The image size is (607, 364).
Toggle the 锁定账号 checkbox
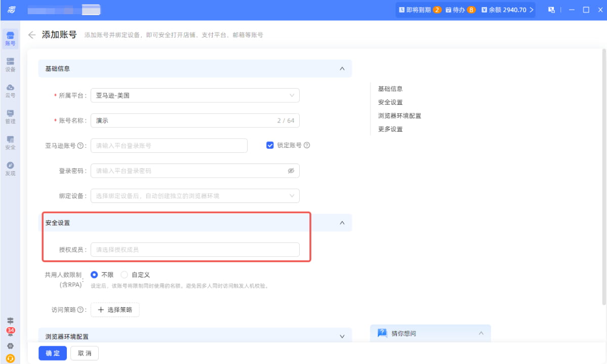tap(269, 145)
